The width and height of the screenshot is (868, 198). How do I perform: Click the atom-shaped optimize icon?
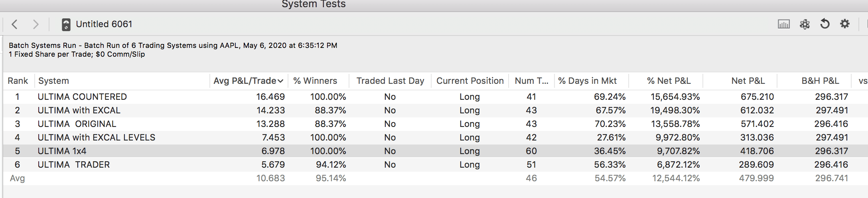805,24
